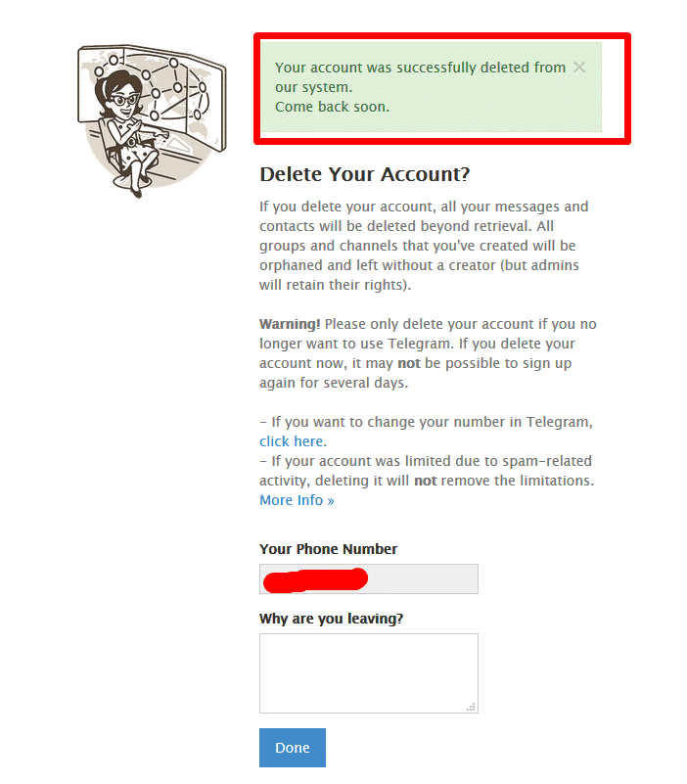Click the paragraph line about orphaned groups
This screenshot has height=784, width=687.
pyautogui.click(x=419, y=265)
